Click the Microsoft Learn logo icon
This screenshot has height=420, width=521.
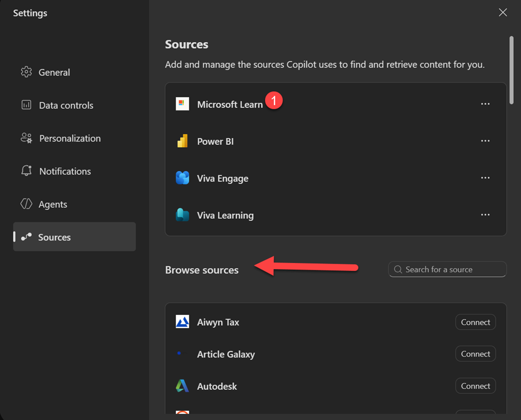click(x=183, y=104)
